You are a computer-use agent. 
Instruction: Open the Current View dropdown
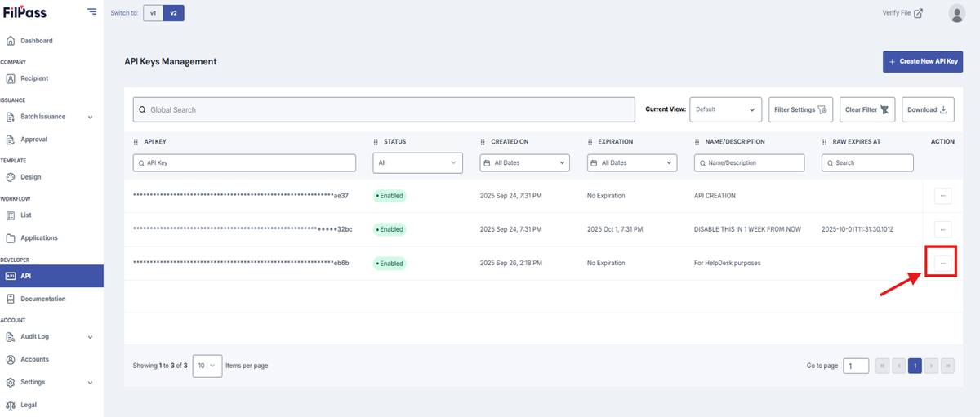pos(725,109)
